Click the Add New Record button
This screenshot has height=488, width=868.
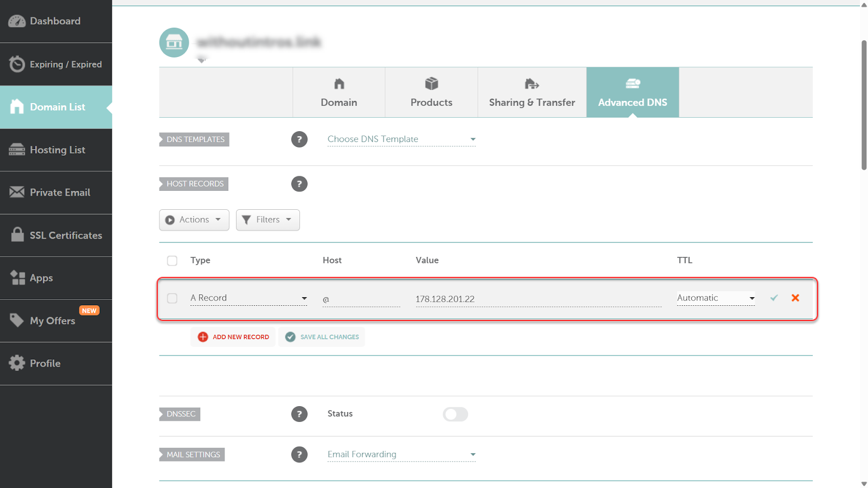point(233,337)
